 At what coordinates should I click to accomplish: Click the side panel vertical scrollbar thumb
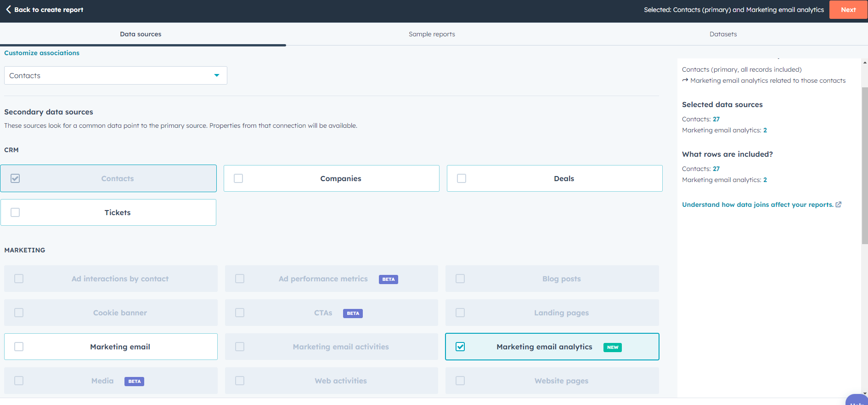pyautogui.click(x=865, y=165)
